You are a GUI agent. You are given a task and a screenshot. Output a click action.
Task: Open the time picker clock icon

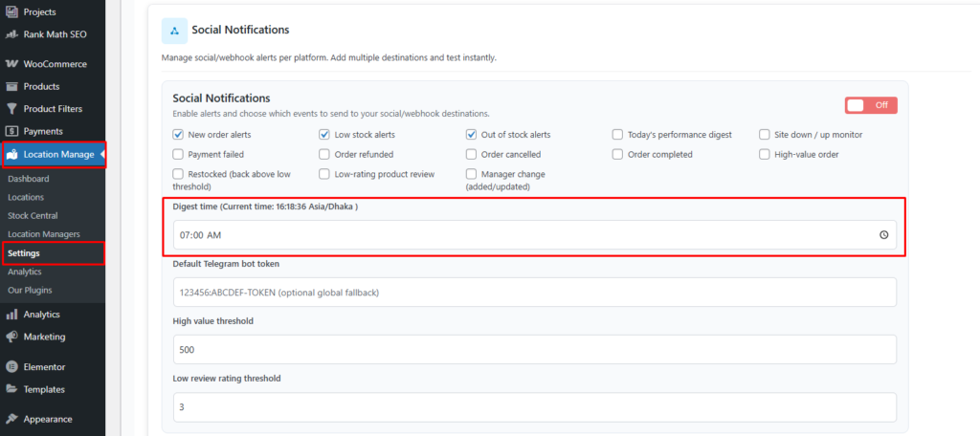click(883, 235)
